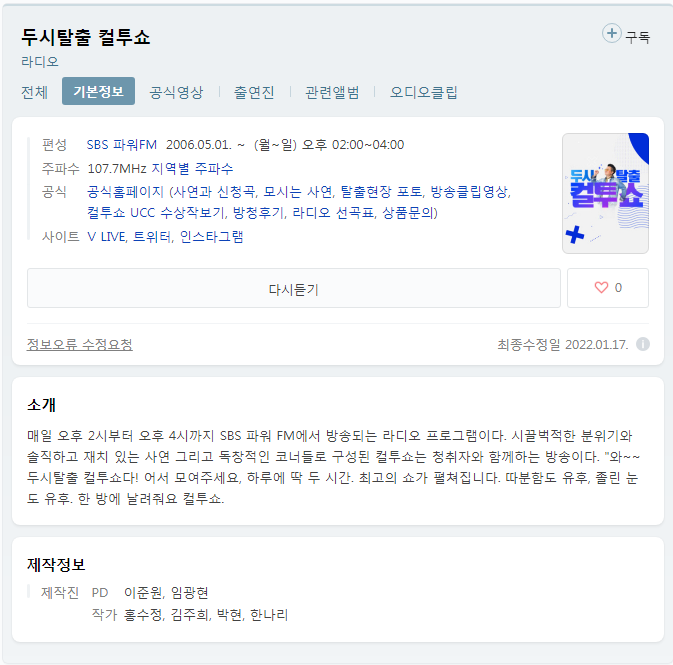Switch to the 오디오클립 tab
This screenshot has width=673, height=665.
[x=424, y=92]
